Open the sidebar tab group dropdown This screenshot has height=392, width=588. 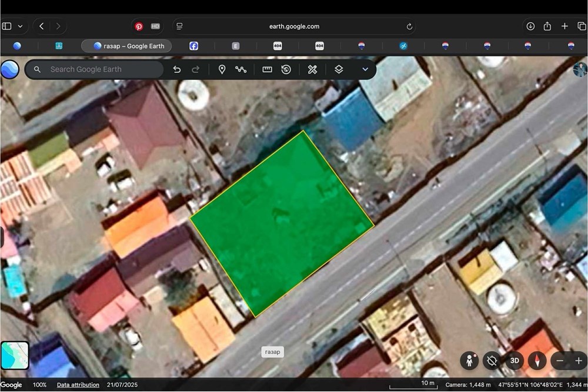[x=20, y=26]
